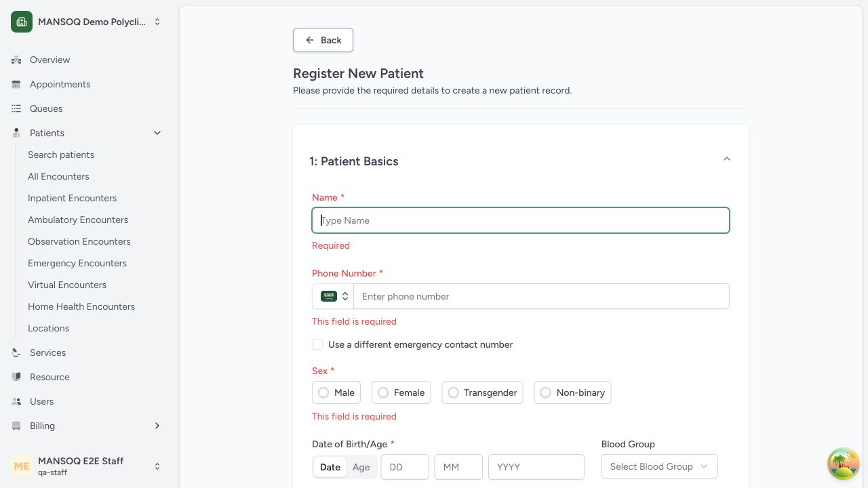Focus the Type Name input field
Viewport: 868px width, 488px height.
pyautogui.click(x=521, y=220)
